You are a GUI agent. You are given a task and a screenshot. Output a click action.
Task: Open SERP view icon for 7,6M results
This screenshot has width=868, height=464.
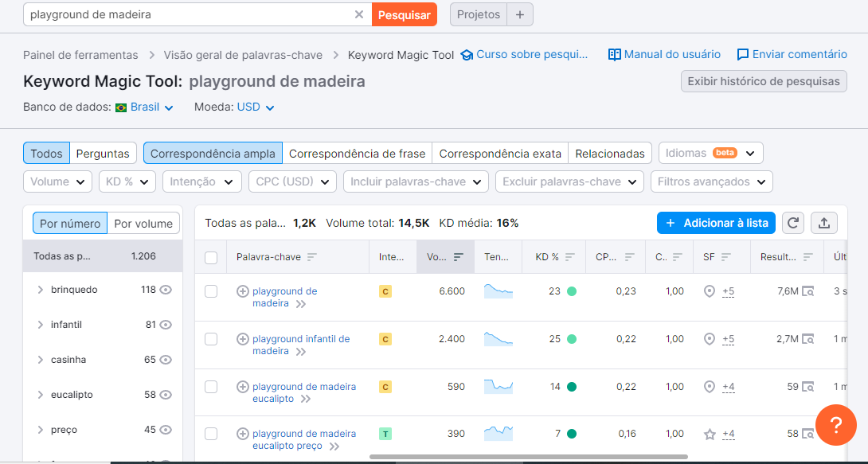click(807, 291)
